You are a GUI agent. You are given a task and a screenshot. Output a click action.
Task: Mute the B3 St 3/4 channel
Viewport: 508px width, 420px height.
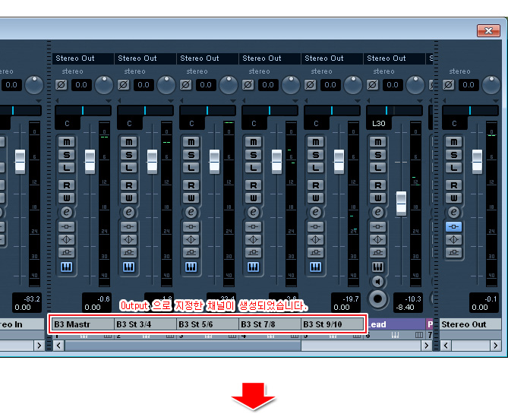(128, 142)
